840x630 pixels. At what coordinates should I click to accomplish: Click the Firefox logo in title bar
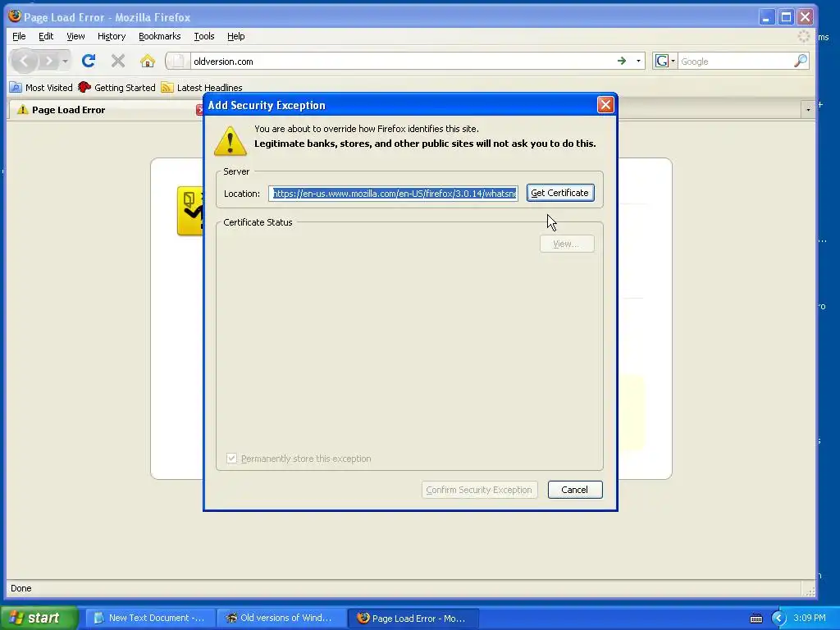[x=15, y=16]
